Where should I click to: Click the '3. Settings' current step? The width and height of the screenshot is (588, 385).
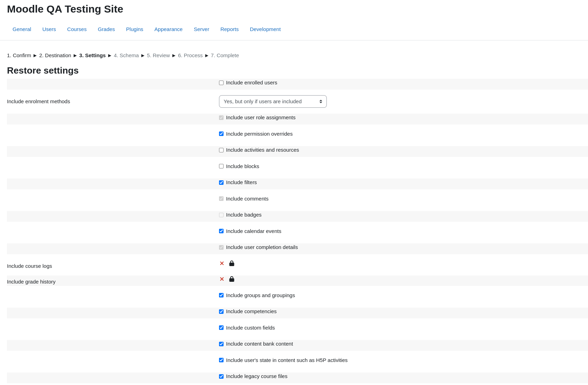pyautogui.click(x=92, y=55)
